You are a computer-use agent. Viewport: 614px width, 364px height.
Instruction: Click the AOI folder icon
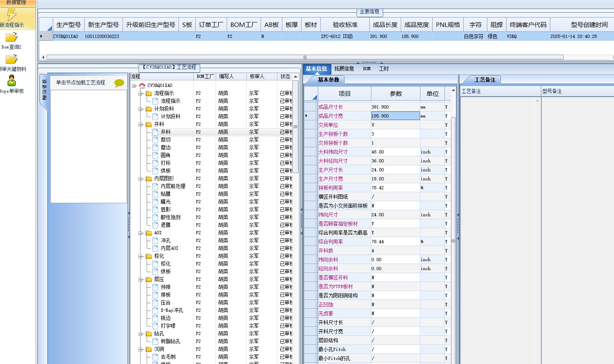click(149, 233)
